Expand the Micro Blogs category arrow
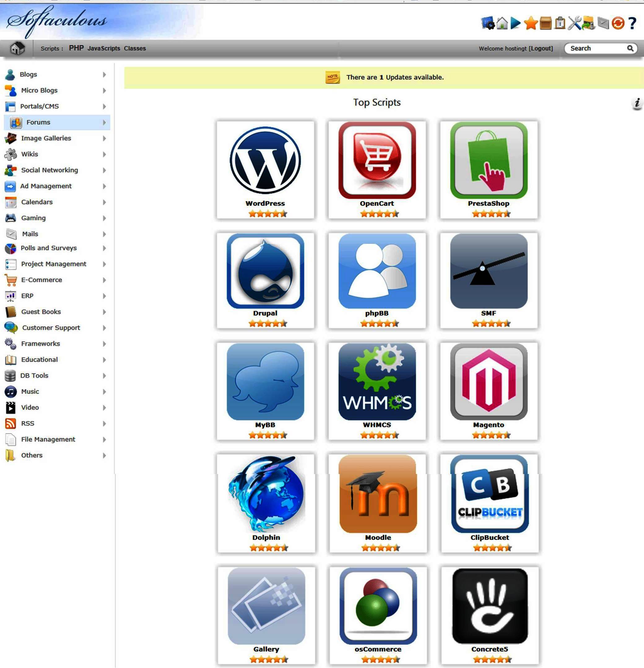644x668 pixels. point(104,90)
